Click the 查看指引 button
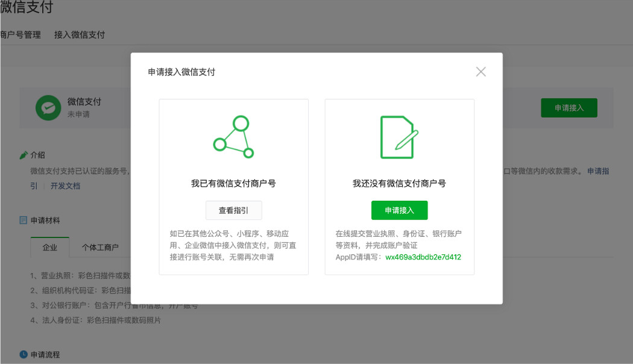The width and height of the screenshot is (633, 364). (234, 210)
